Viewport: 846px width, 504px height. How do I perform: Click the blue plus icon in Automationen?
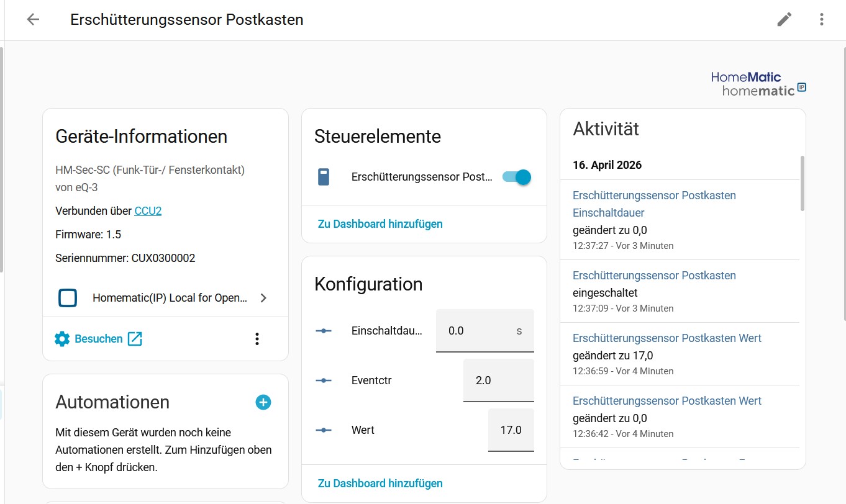[263, 402]
